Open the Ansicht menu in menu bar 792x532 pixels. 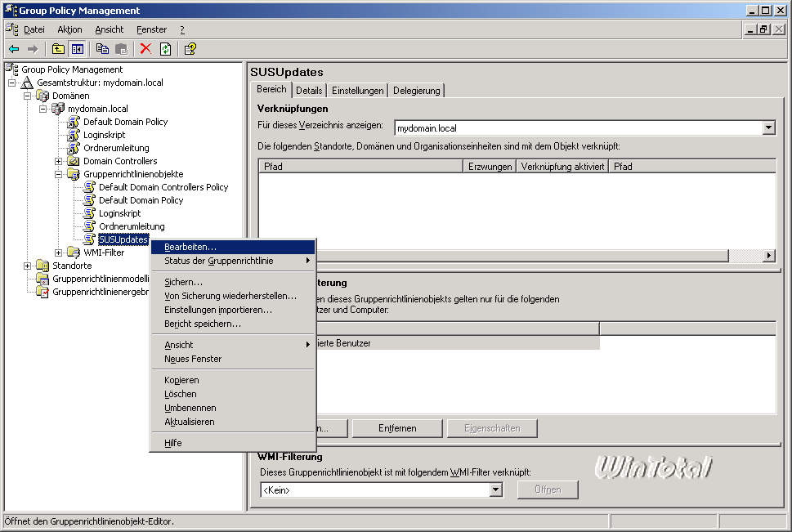(109, 29)
